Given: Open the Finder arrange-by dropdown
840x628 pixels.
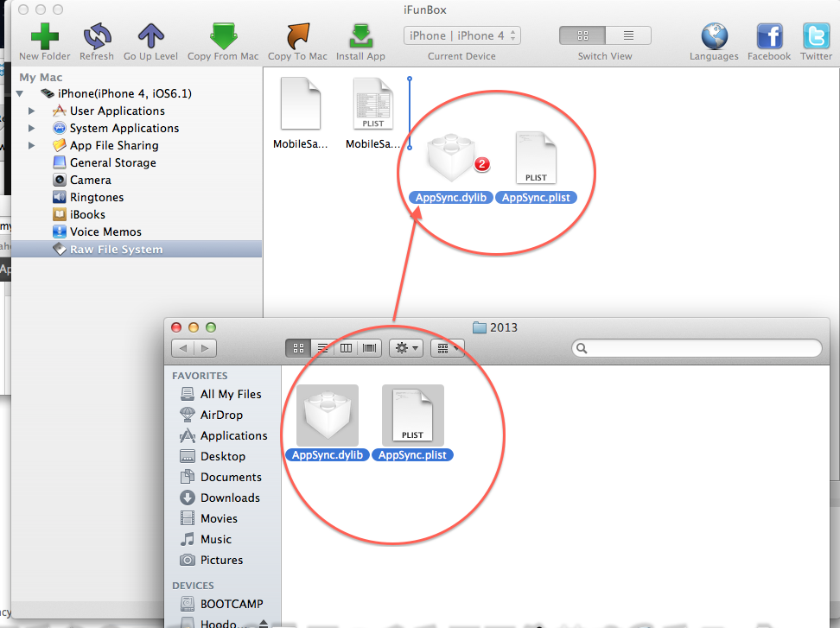Looking at the screenshot, I should tap(448, 348).
